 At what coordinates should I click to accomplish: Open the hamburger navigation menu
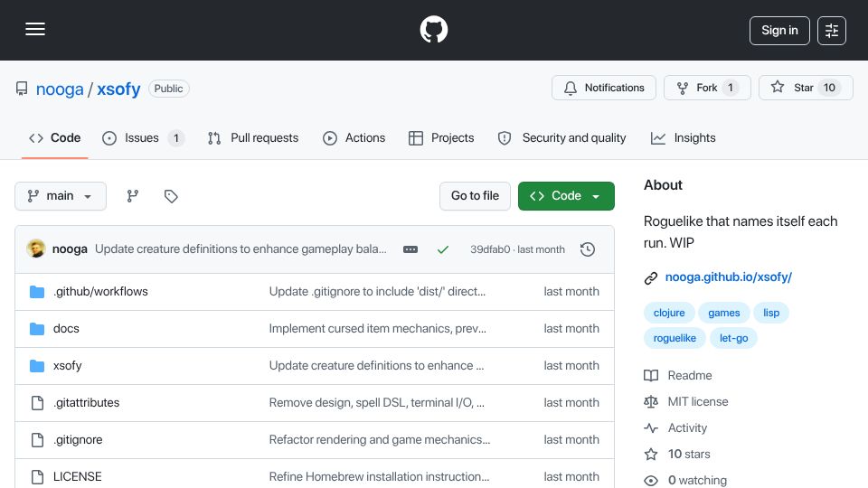[35, 29]
